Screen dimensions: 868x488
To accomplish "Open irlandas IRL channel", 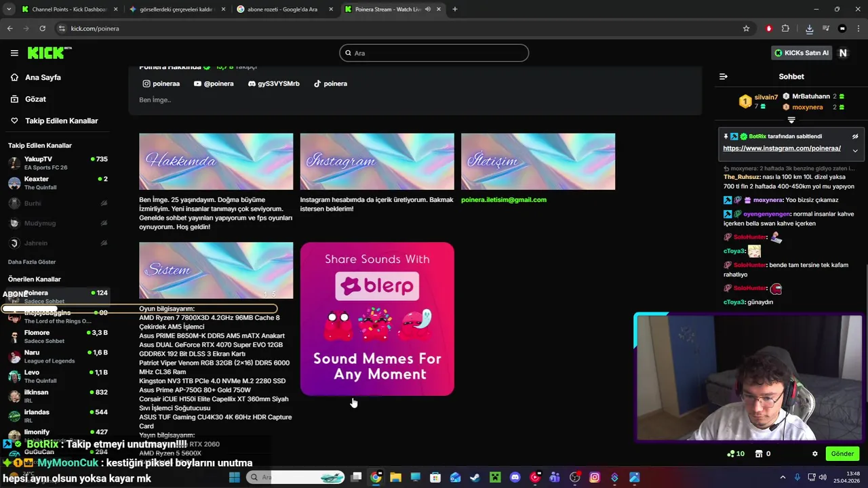I will click(x=58, y=415).
